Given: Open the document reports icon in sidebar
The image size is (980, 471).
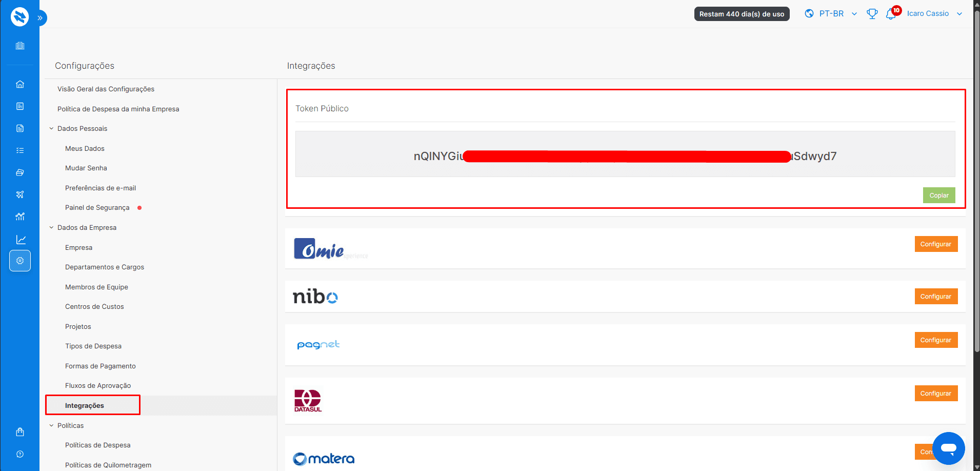Looking at the screenshot, I should tap(20, 128).
